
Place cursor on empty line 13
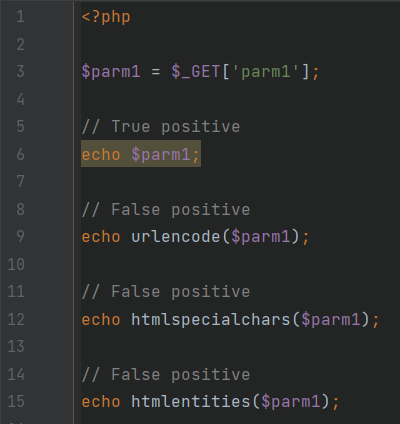[240, 346]
